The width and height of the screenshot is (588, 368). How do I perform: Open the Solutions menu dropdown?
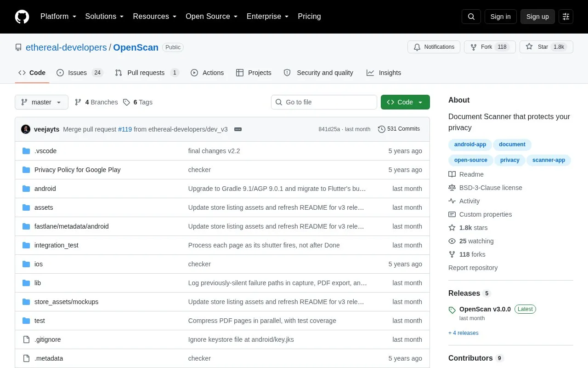tap(105, 17)
